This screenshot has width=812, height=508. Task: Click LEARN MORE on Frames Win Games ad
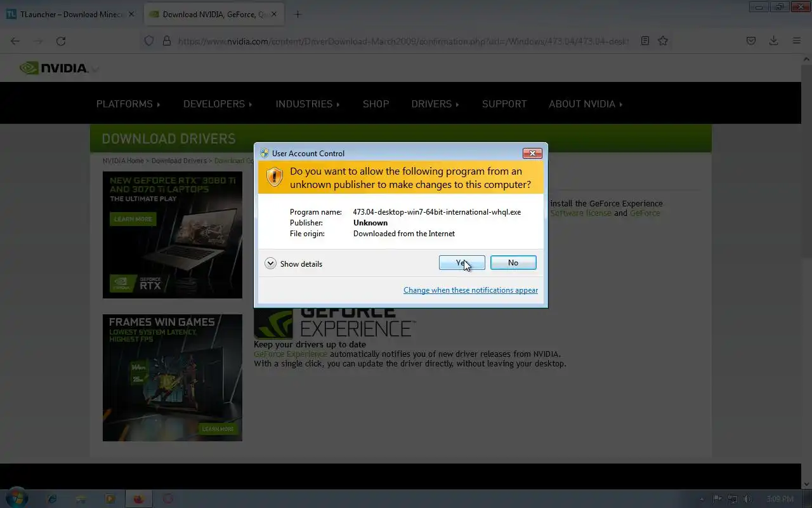tap(218, 429)
